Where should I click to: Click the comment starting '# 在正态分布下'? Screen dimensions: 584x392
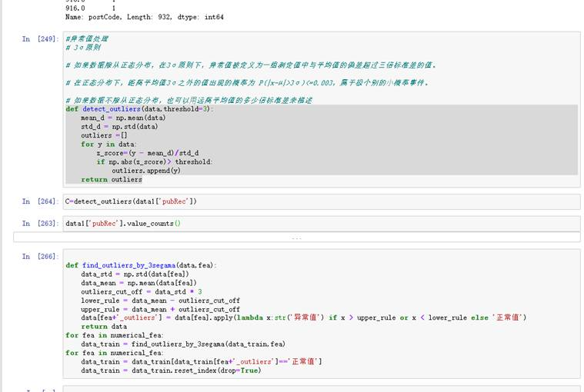click(247, 82)
